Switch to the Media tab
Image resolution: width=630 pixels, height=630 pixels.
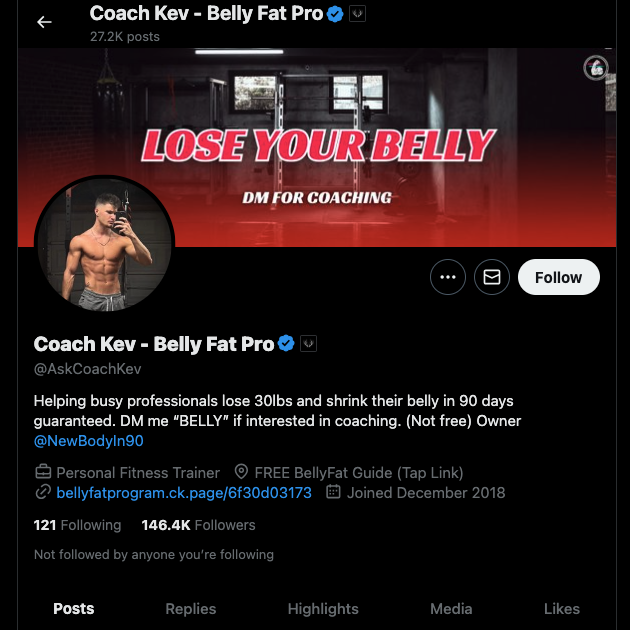tap(451, 608)
